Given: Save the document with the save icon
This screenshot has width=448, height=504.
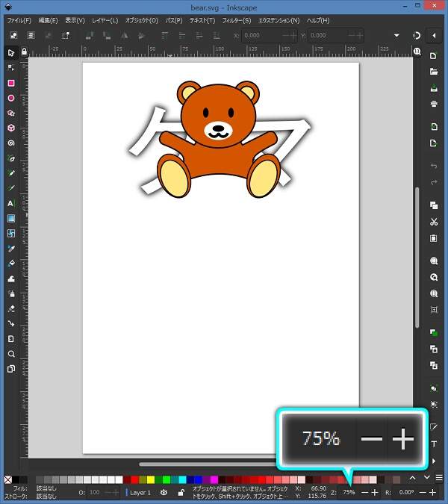Looking at the screenshot, I should (x=434, y=88).
